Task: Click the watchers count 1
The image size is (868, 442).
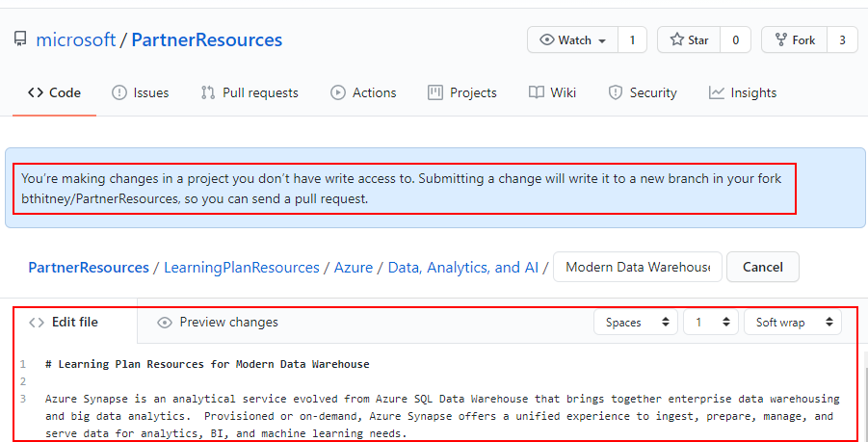Action: coord(632,39)
